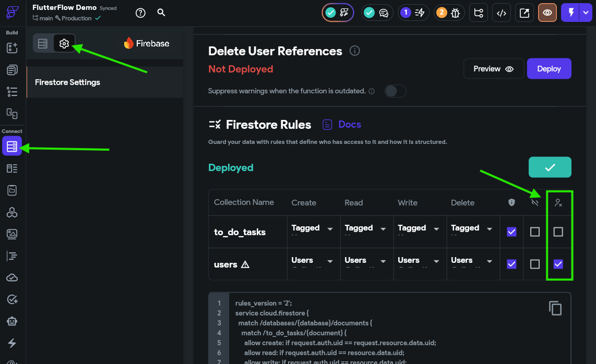This screenshot has width=596, height=364.
Task: Toggle suppress outdated function warnings switch
Action: tap(395, 91)
